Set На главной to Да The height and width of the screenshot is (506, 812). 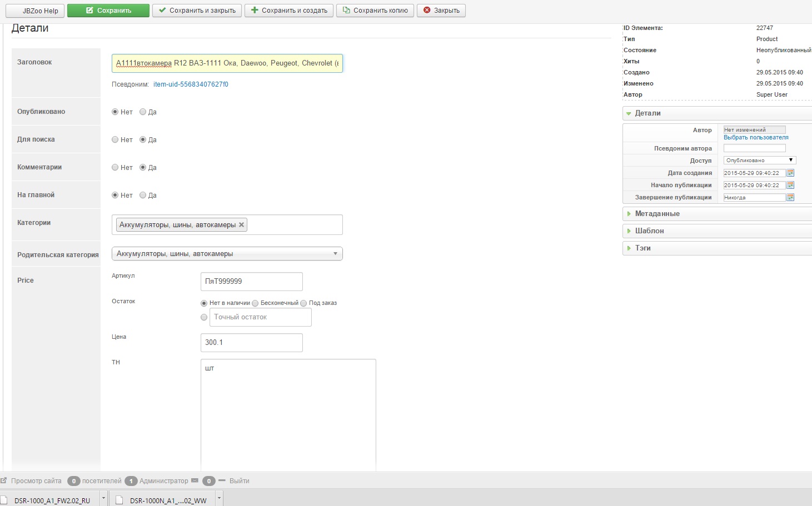coord(143,196)
